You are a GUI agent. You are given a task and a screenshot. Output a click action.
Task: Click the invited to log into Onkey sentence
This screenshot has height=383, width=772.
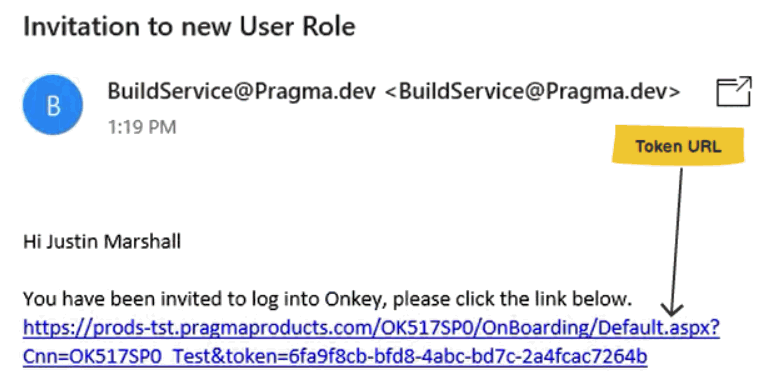coord(327,299)
